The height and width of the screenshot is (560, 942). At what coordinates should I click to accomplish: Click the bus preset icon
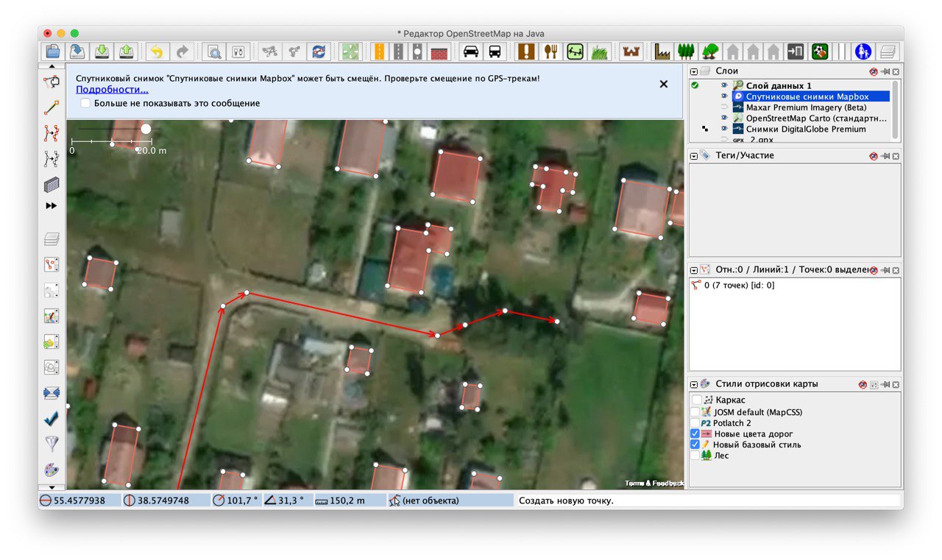click(x=495, y=52)
